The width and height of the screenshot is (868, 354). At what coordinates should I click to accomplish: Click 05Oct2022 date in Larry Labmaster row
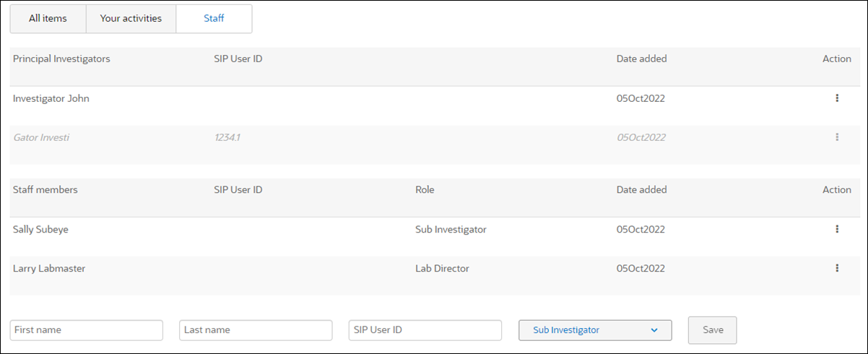pyautogui.click(x=641, y=268)
